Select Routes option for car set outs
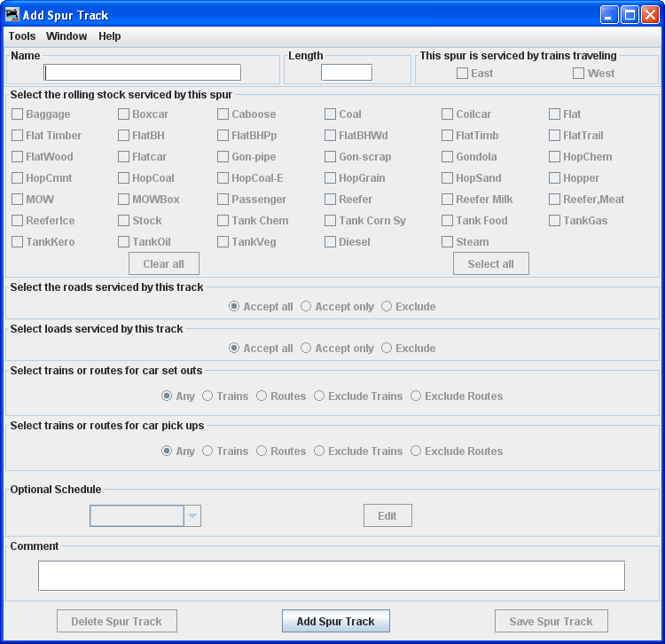665x644 pixels. point(262,397)
